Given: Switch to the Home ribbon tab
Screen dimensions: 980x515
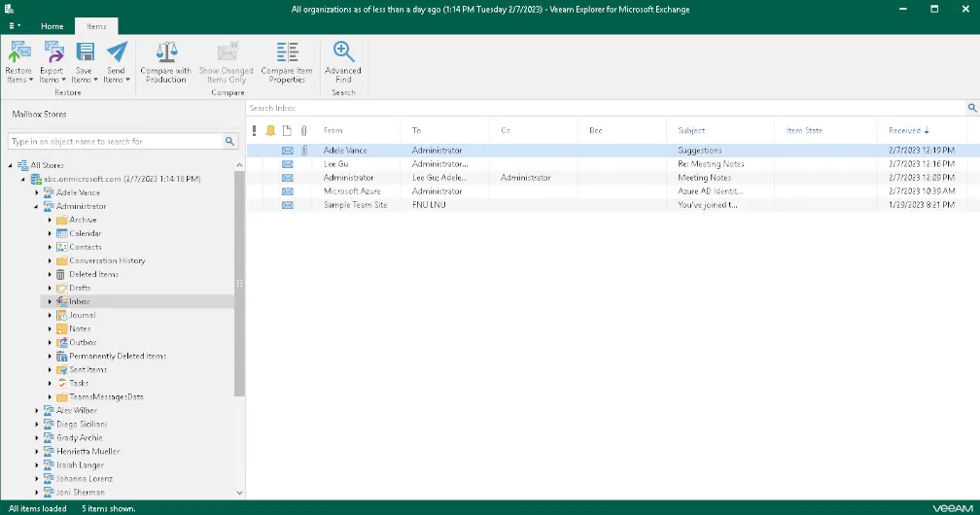Looking at the screenshot, I should click(x=52, y=26).
